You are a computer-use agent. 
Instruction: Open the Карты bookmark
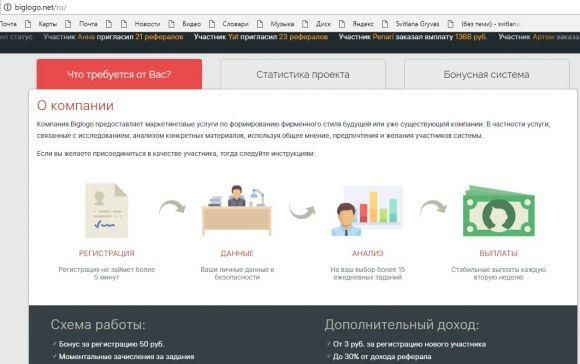point(48,24)
